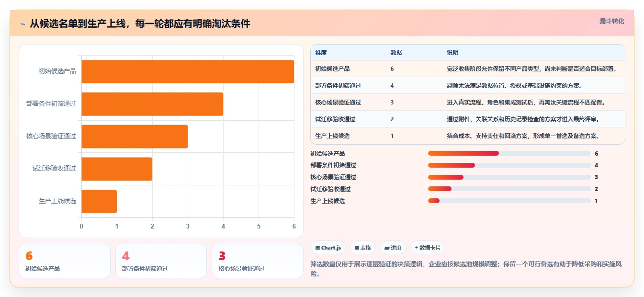
Task: Click 生产上线候选 cell in the table
Action: coord(332,136)
